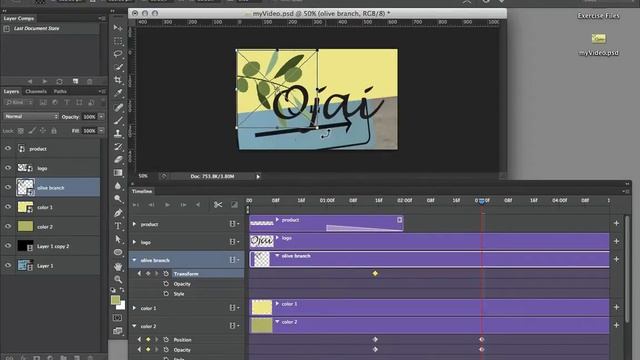This screenshot has height=360, width=640.
Task: Open the layer Opacity slider dropdown
Action: 101,117
